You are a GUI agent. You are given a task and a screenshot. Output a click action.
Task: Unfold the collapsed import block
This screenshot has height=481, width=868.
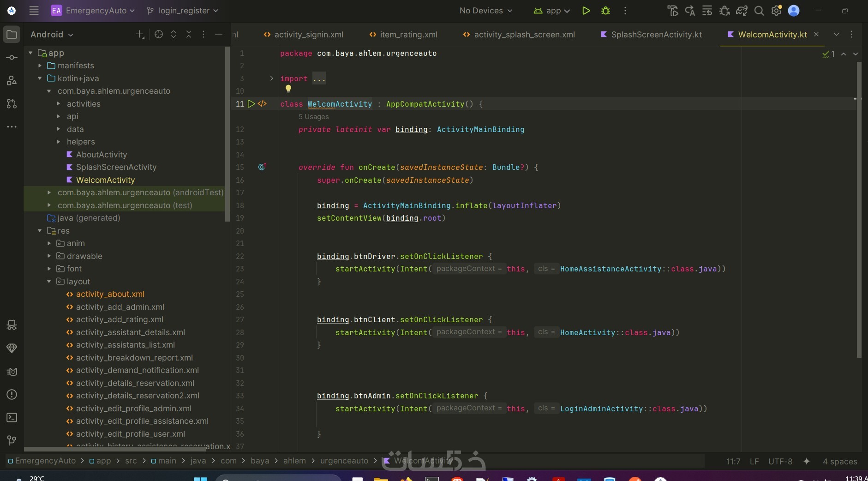pos(271,78)
